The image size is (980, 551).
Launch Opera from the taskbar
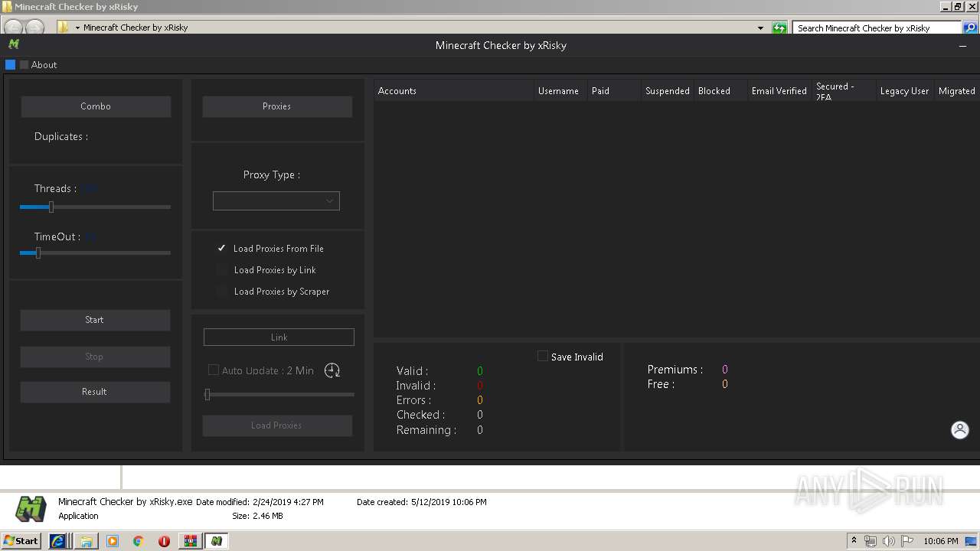click(x=164, y=541)
